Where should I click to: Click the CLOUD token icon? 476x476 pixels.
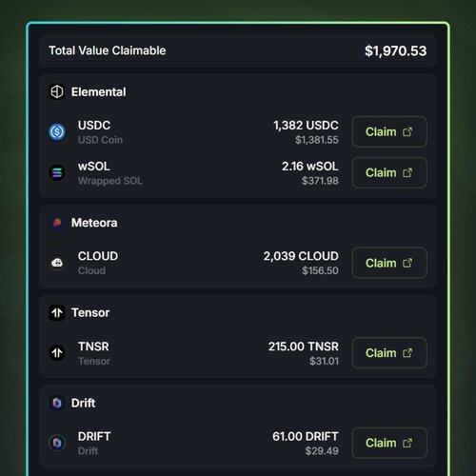(x=57, y=263)
